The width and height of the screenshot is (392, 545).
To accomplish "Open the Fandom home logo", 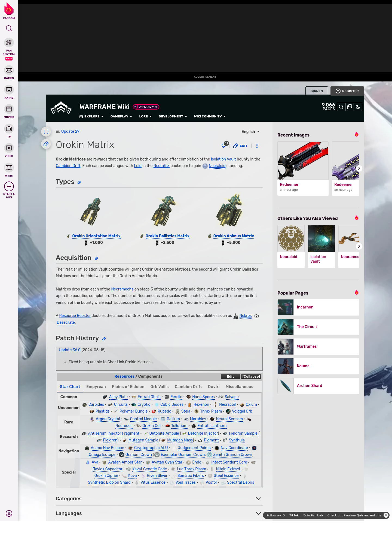I will pos(9,11).
